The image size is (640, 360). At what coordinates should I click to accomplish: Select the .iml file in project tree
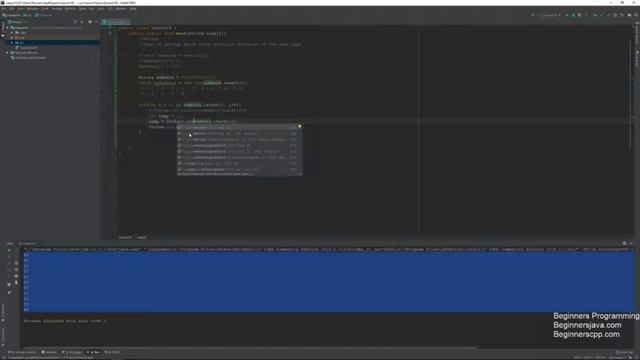coord(27,48)
